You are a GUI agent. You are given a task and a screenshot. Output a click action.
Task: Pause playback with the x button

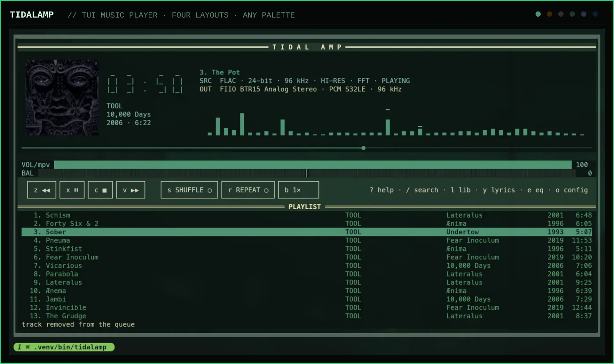click(72, 190)
